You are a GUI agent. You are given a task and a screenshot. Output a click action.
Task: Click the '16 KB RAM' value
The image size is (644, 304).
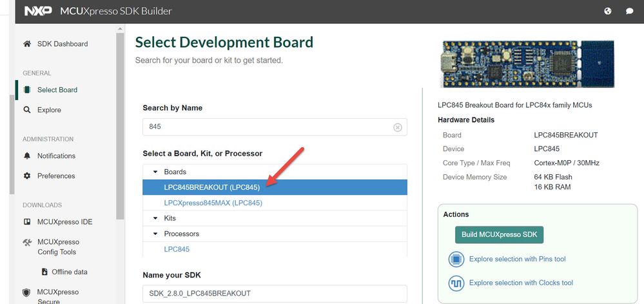[x=552, y=187]
